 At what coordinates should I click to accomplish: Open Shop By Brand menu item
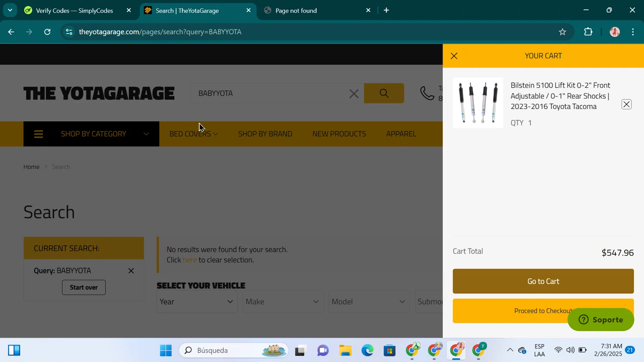(x=265, y=134)
